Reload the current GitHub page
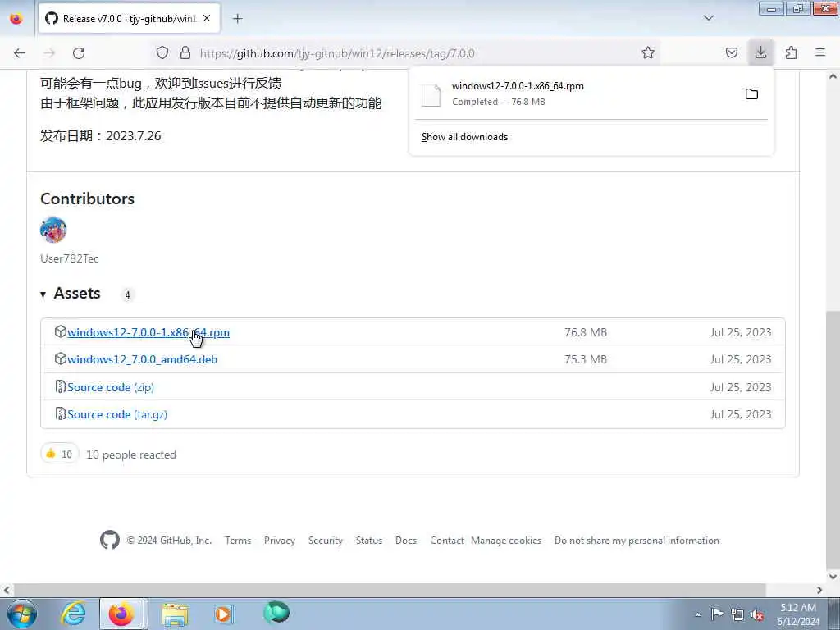The image size is (840, 630). (79, 53)
